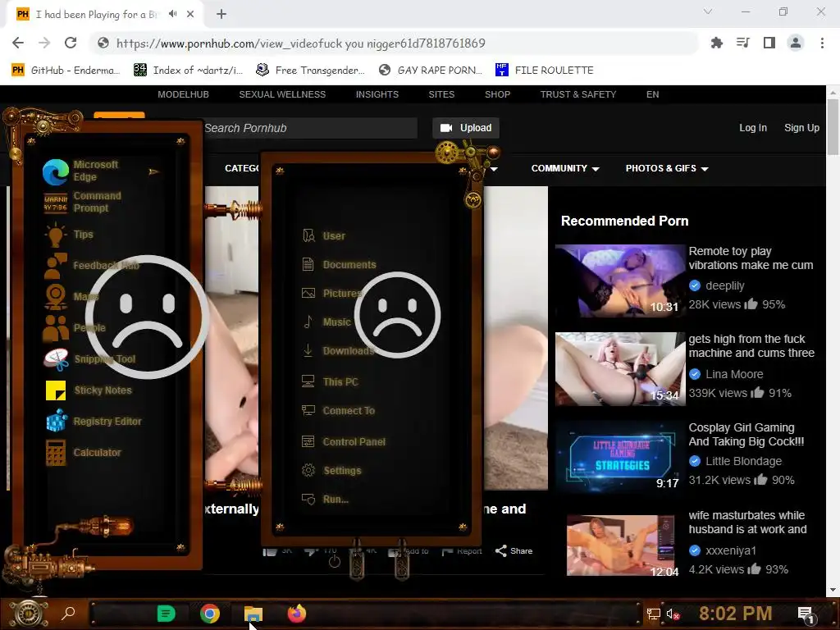Click the Log In link
Screen dimensions: 840x630
[753, 128]
